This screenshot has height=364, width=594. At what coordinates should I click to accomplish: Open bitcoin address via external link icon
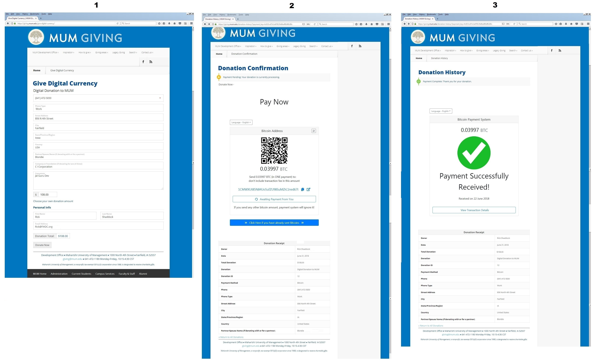(308, 189)
